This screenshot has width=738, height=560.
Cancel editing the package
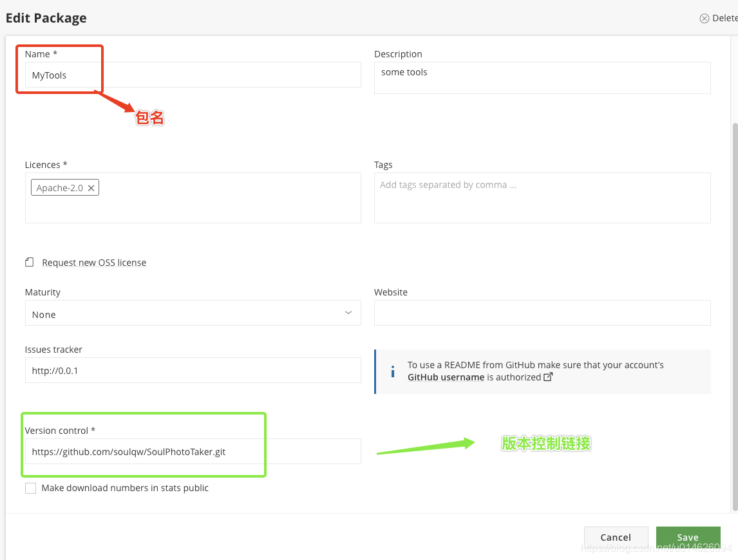[x=616, y=537]
